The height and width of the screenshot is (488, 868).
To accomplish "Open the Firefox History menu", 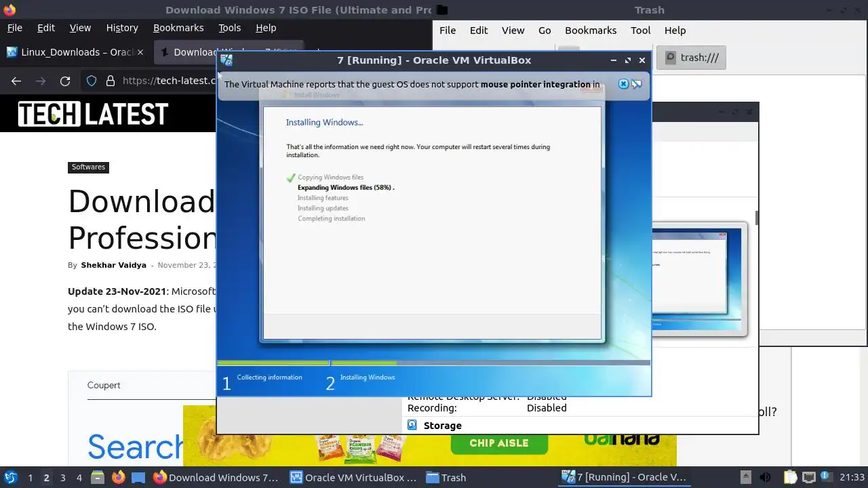I will tap(122, 28).
